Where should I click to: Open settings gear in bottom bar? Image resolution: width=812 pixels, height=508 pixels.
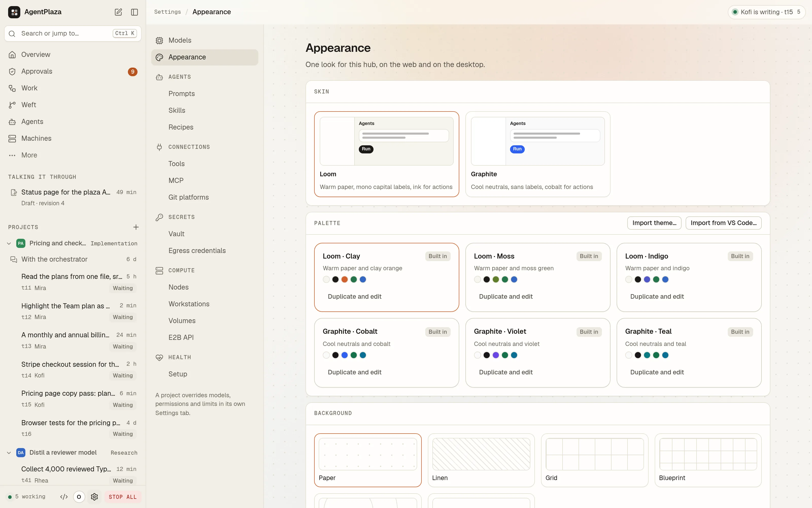pyautogui.click(x=94, y=497)
